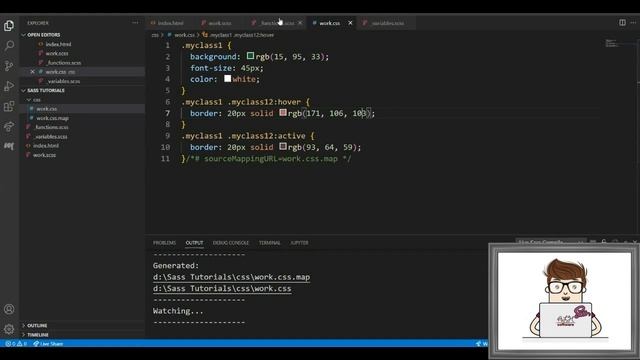
Task: Open the Explorer view in the activity bar
Action: pos(9,26)
